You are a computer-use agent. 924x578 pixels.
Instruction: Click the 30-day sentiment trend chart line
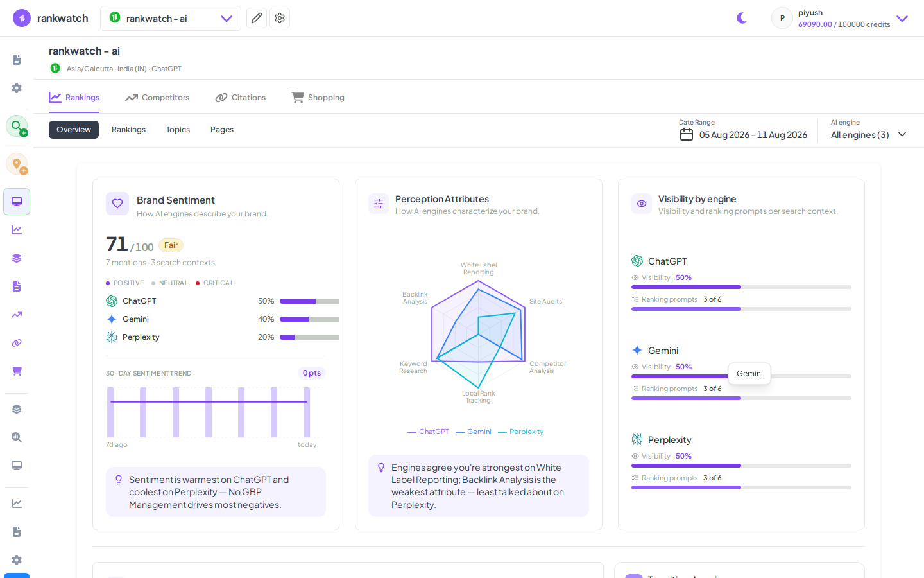click(x=209, y=401)
